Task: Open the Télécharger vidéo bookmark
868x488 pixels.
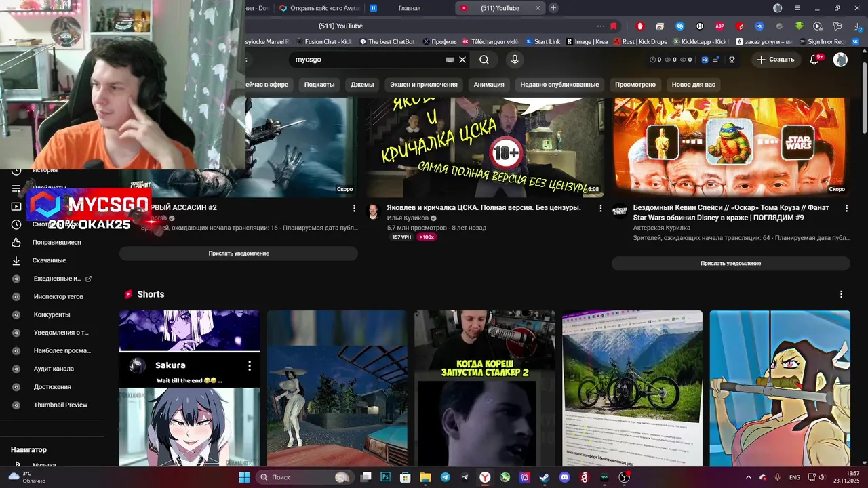Action: click(x=492, y=42)
